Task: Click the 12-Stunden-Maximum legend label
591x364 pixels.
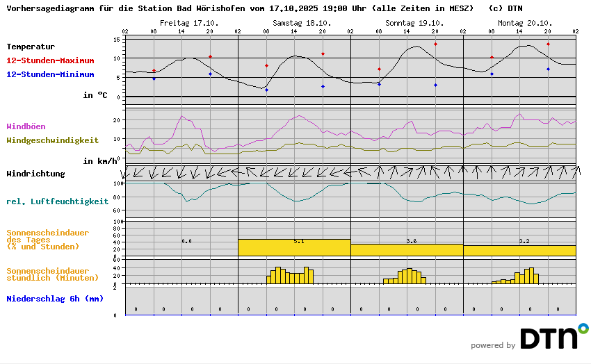Action: (50, 61)
